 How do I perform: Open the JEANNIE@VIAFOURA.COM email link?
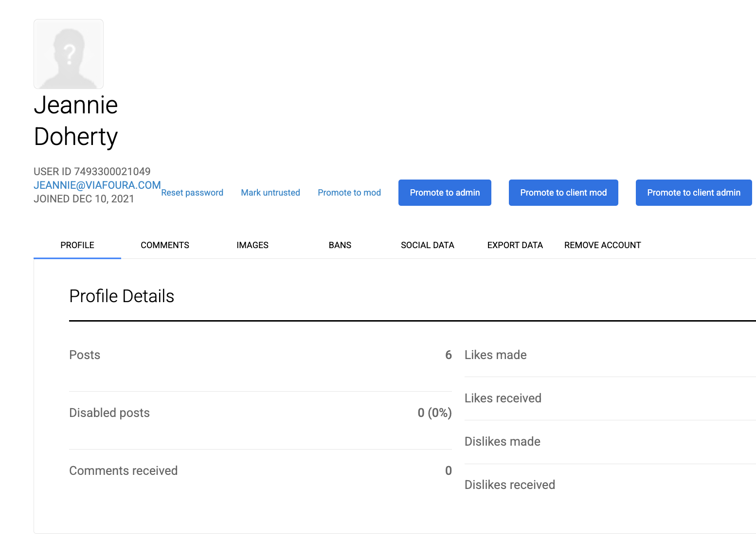(97, 185)
